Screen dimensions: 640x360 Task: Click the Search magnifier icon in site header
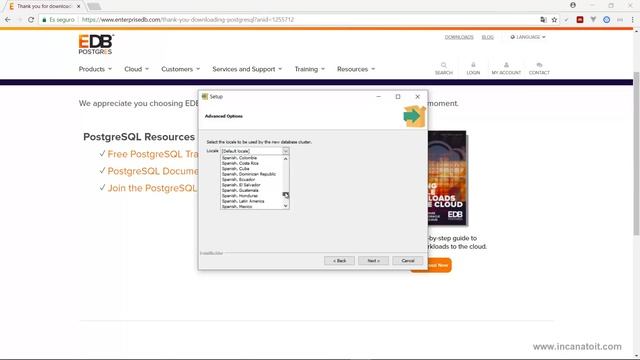point(444,65)
